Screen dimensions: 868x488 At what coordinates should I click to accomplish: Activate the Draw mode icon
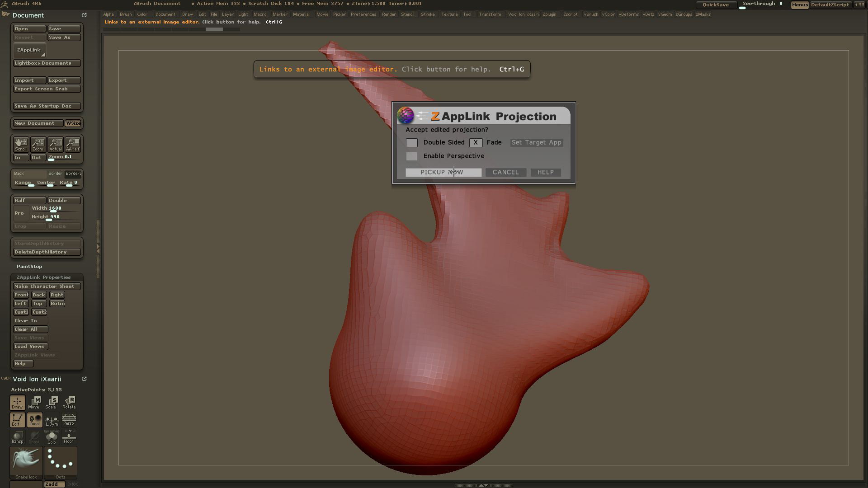[x=17, y=403]
